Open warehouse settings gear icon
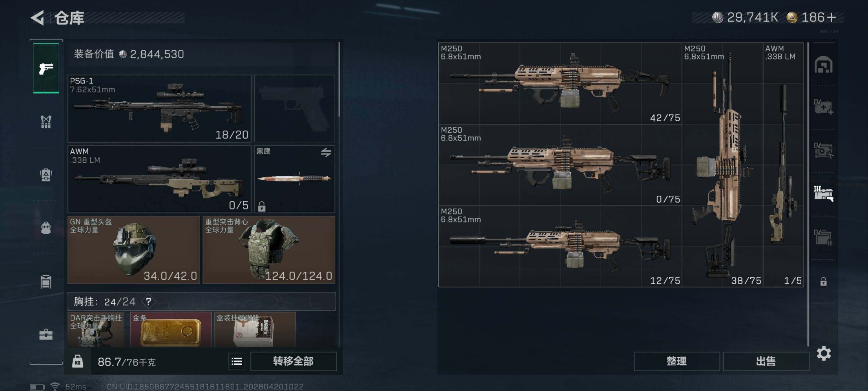868x391 pixels. click(x=824, y=353)
